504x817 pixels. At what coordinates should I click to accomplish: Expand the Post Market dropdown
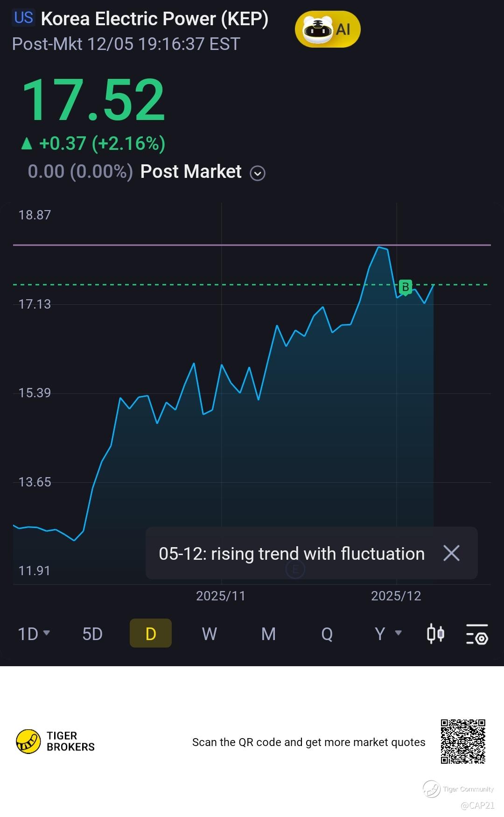258,173
